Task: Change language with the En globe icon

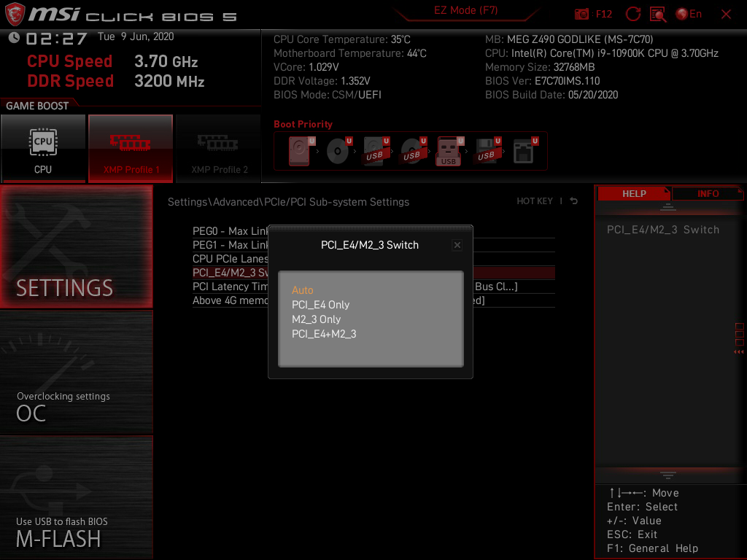Action: 689,14
